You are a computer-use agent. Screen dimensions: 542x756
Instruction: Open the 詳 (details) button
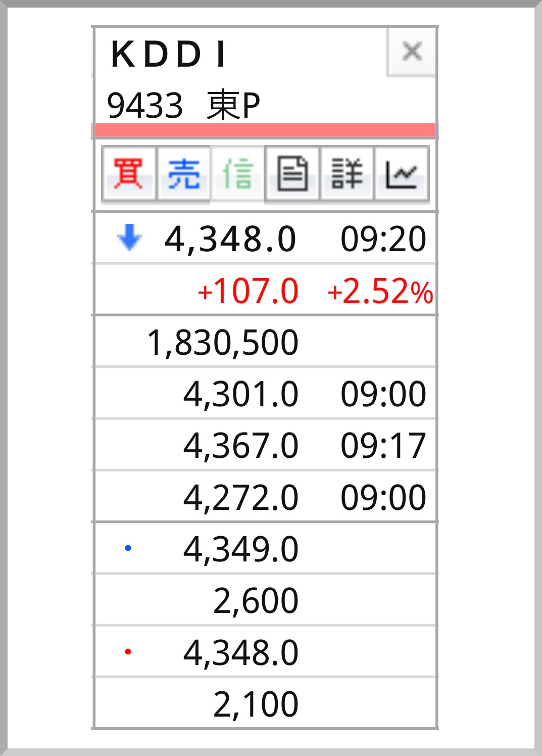coord(347,174)
